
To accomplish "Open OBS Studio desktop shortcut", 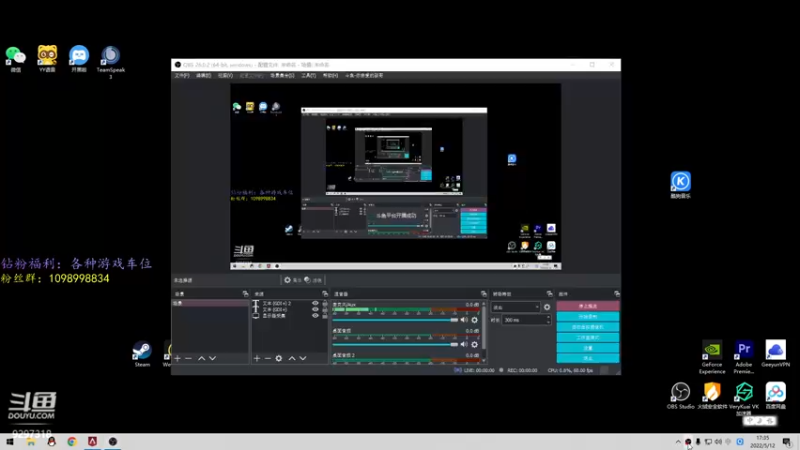I will point(680,395).
